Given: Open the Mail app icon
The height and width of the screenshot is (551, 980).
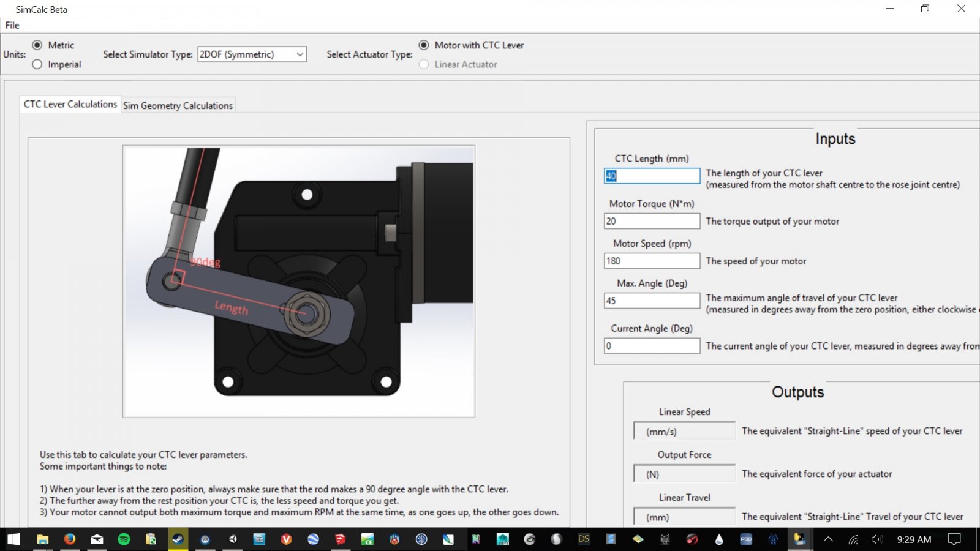Looking at the screenshot, I should pos(97,539).
